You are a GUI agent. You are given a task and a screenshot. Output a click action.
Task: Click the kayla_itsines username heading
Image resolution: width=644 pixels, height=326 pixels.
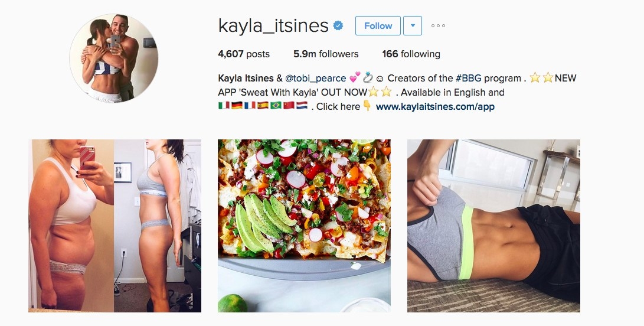(273, 26)
